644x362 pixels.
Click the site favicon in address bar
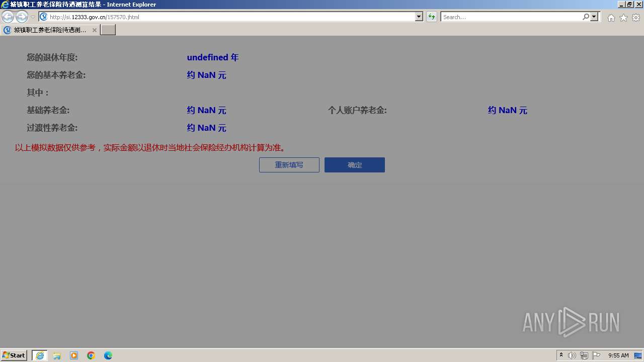43,17
